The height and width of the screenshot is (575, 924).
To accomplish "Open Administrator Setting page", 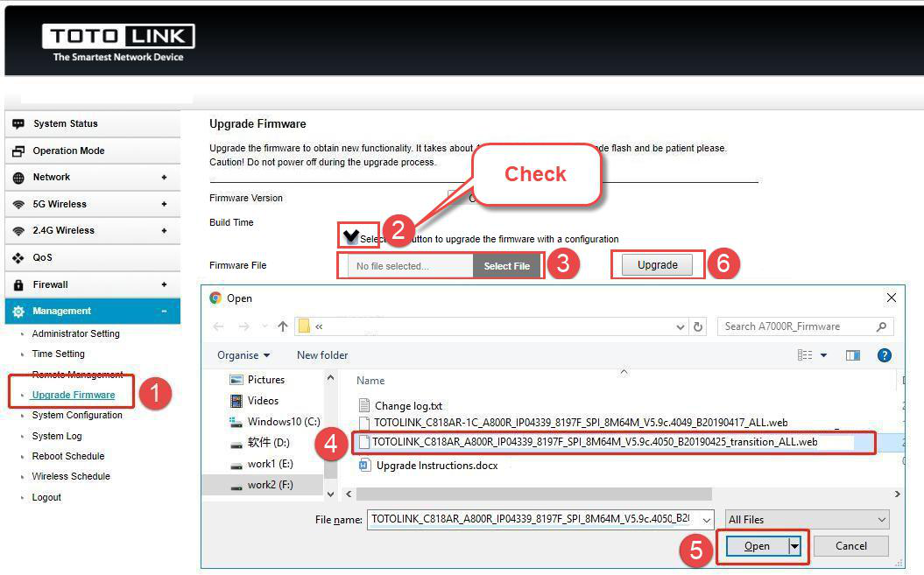I will 76,334.
